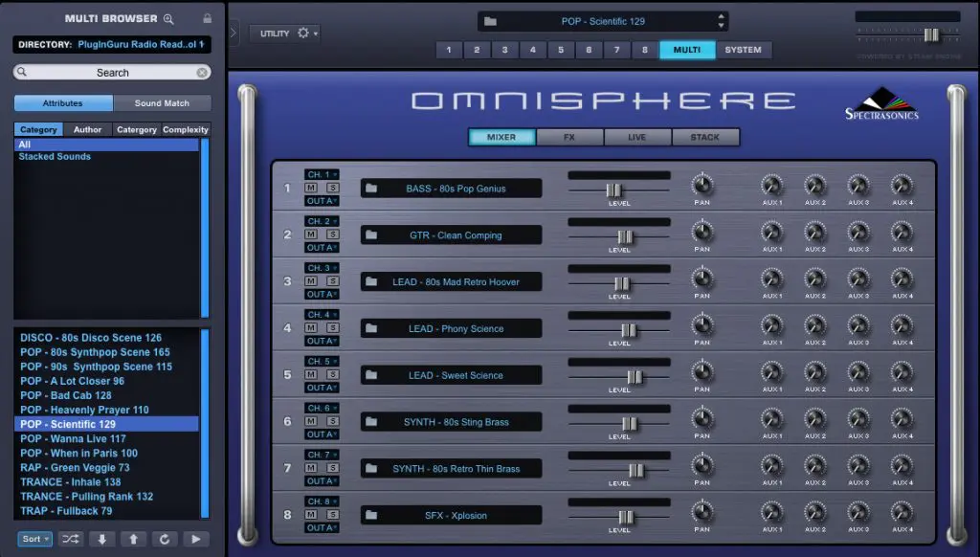Mute channel 1 with the M button
The height and width of the screenshot is (557, 980).
pyautogui.click(x=311, y=188)
